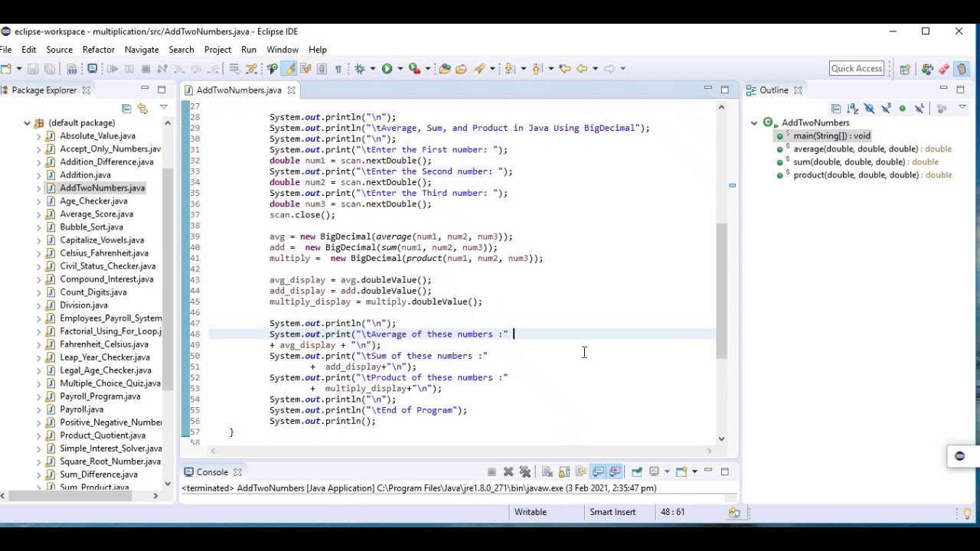980x551 pixels.
Task: Open the Project menu
Action: pos(217,50)
